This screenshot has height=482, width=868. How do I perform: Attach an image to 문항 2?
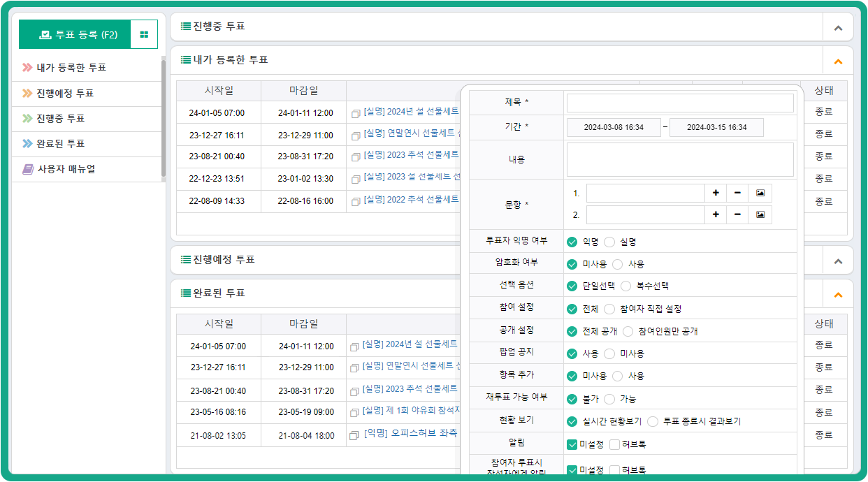pos(760,214)
